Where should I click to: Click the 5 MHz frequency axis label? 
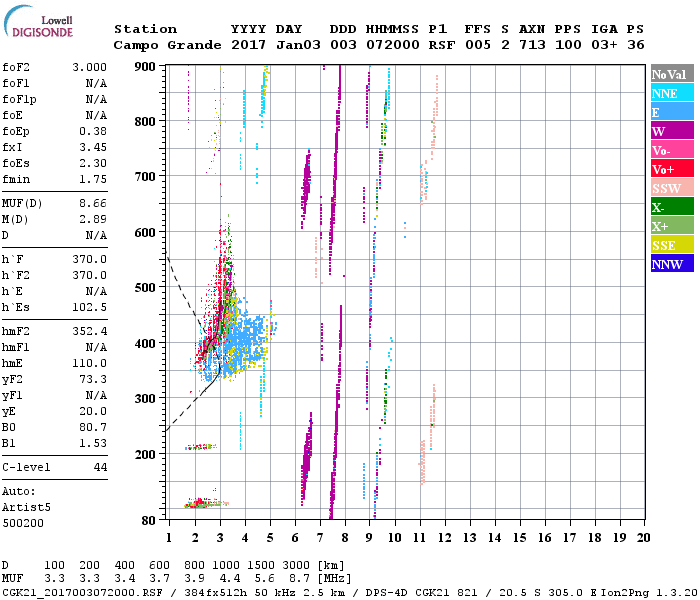(270, 538)
